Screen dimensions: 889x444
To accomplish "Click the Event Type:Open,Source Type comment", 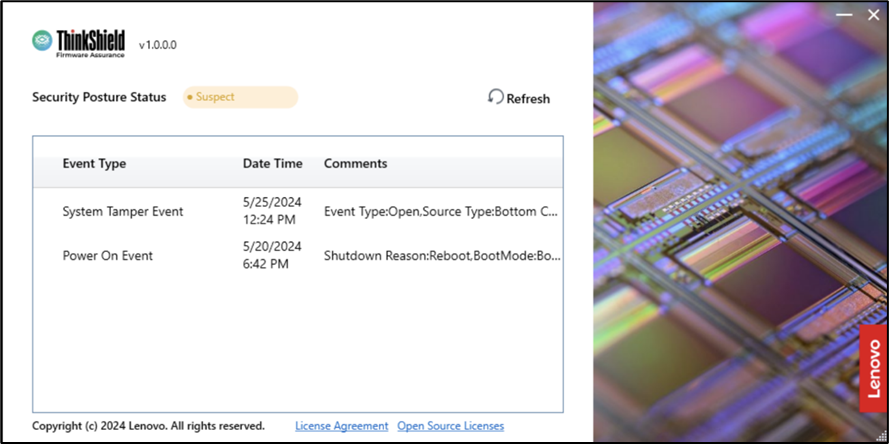I will point(441,212).
